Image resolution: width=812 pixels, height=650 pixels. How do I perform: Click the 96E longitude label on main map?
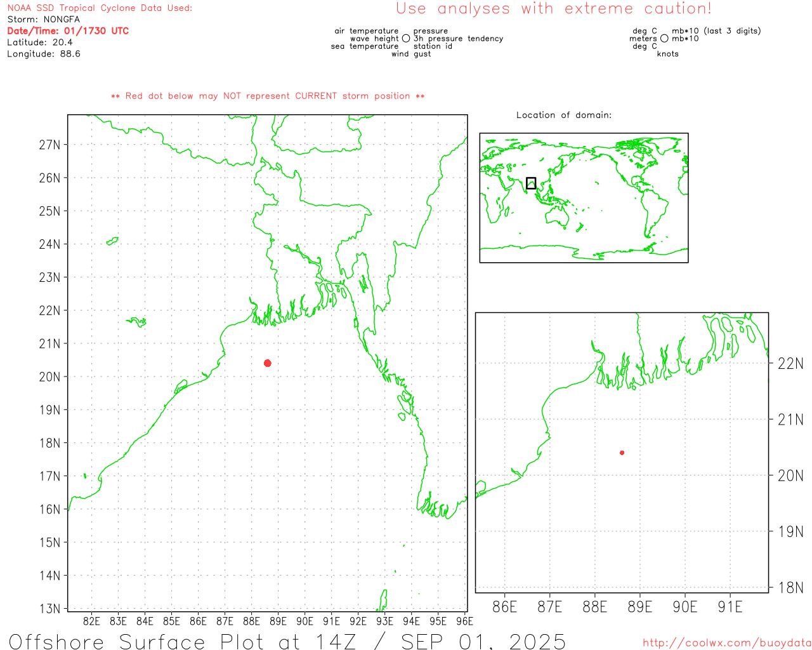465,621
